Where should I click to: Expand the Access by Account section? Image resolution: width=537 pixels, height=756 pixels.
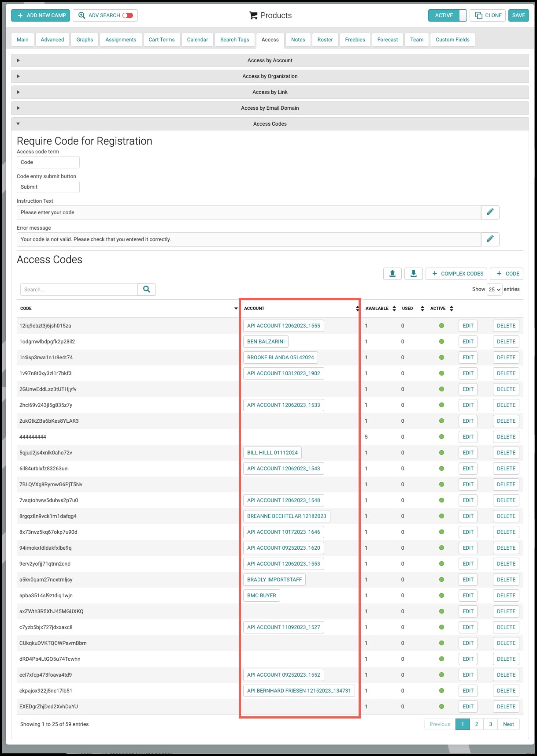(x=270, y=60)
